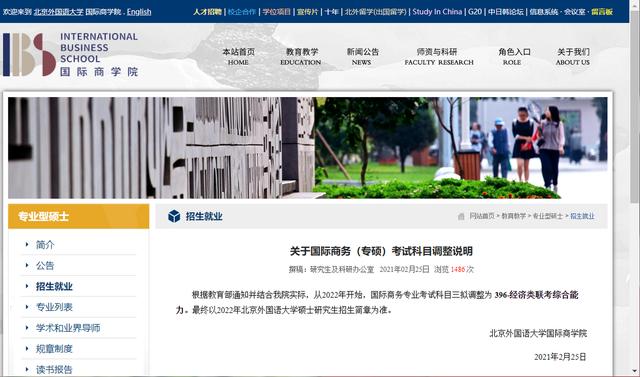The image size is (640, 377).
Task: Open the G20 link
Action: tap(475, 12)
